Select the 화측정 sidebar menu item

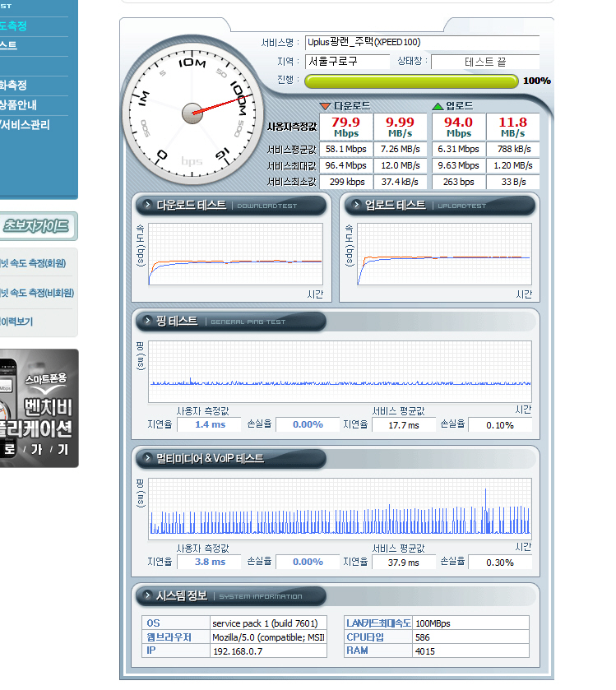13,86
